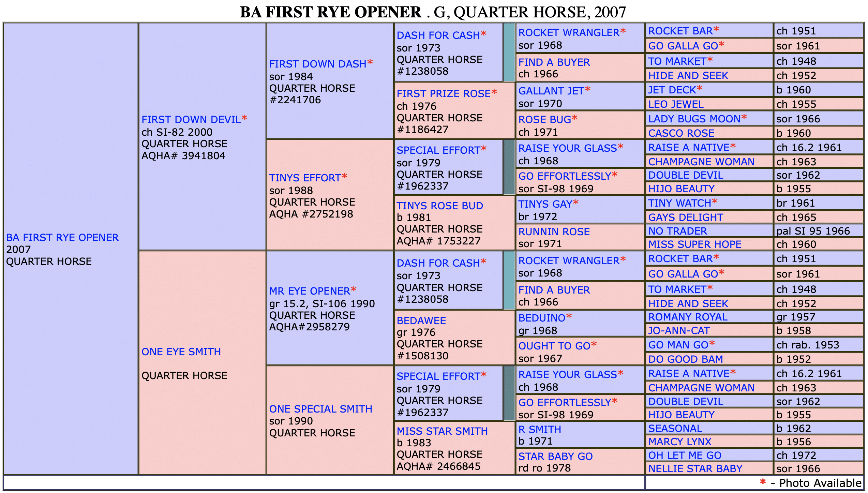
Task: Open the FIRST DOWN DEVIL horse link
Action: pyautogui.click(x=191, y=119)
